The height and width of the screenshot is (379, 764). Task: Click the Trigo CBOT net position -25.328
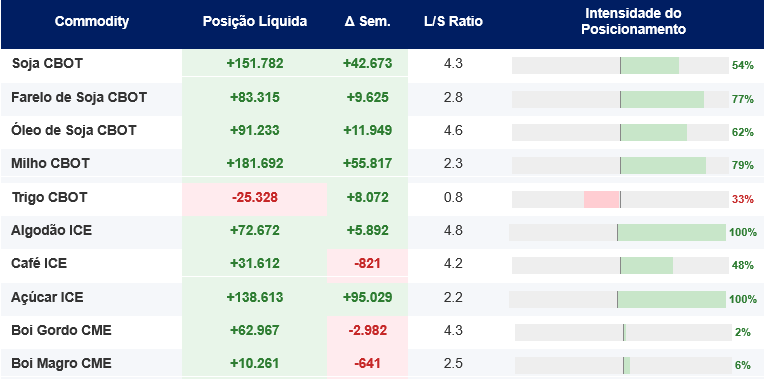point(255,198)
